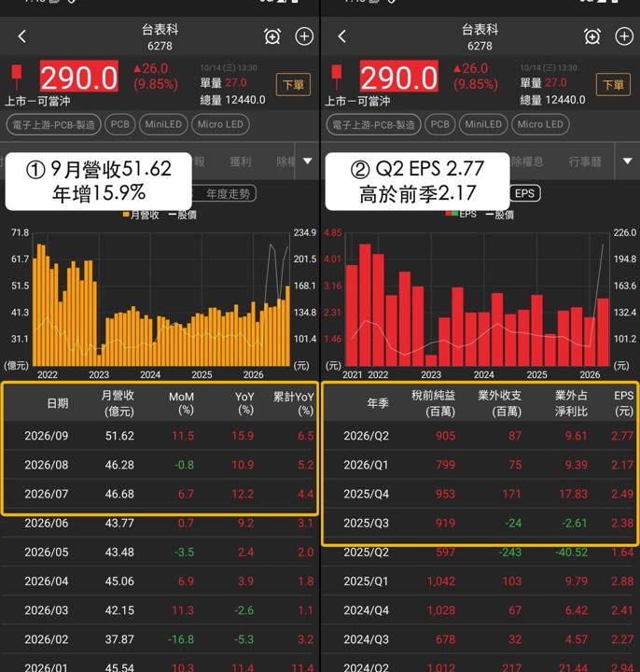Expand tab list dropdown arrow in right panel
This screenshot has height=672, width=640.
[628, 161]
